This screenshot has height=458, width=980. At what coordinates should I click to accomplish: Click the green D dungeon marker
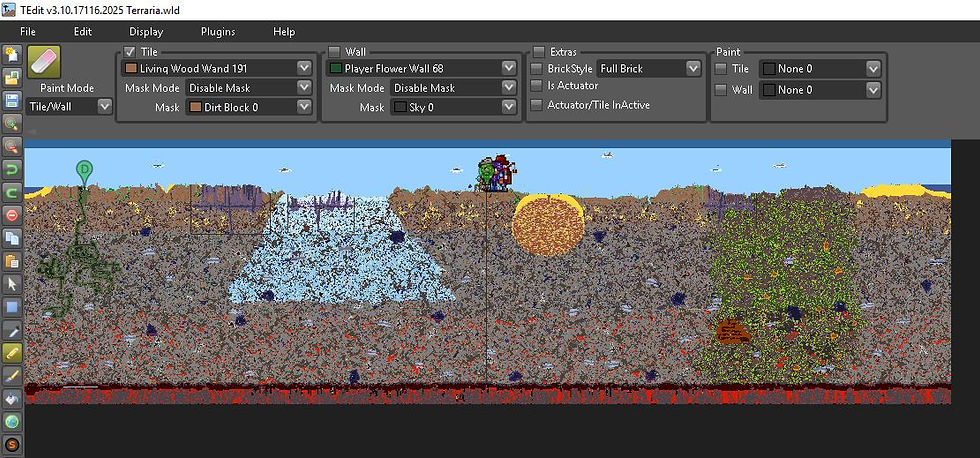[x=84, y=171]
